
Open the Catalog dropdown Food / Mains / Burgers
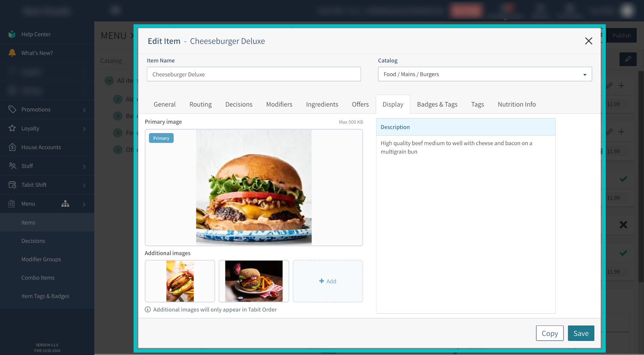point(485,74)
